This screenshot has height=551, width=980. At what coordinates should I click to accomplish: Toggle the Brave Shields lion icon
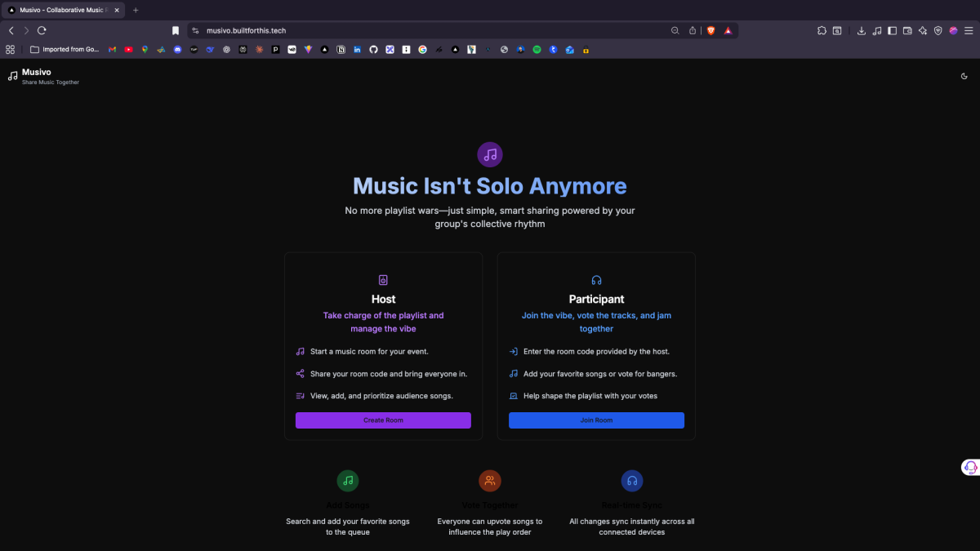710,30
